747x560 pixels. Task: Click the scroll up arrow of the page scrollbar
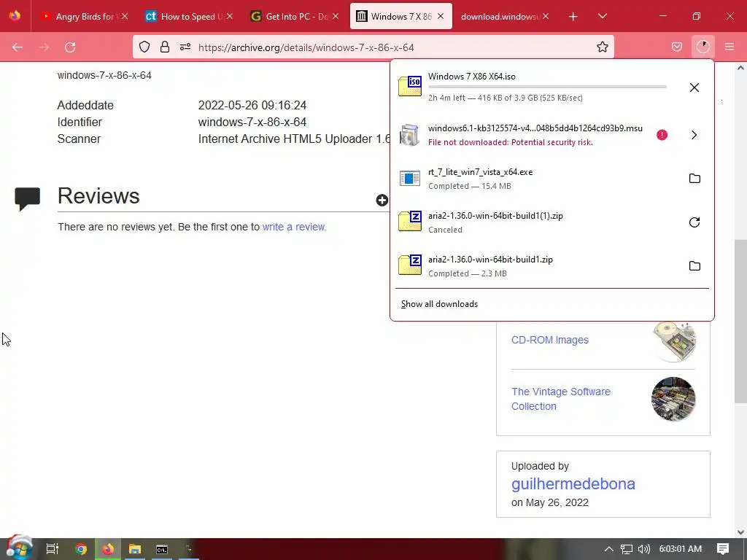[740, 68]
